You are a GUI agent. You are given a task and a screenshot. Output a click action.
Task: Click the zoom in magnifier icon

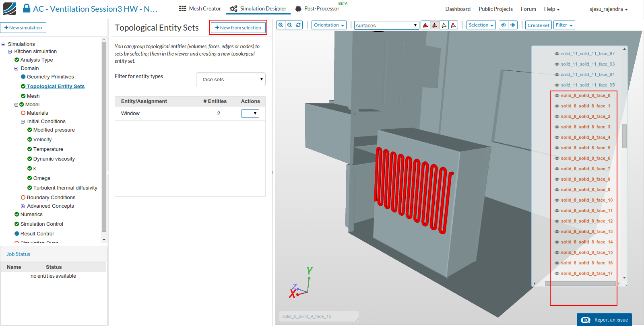click(281, 25)
